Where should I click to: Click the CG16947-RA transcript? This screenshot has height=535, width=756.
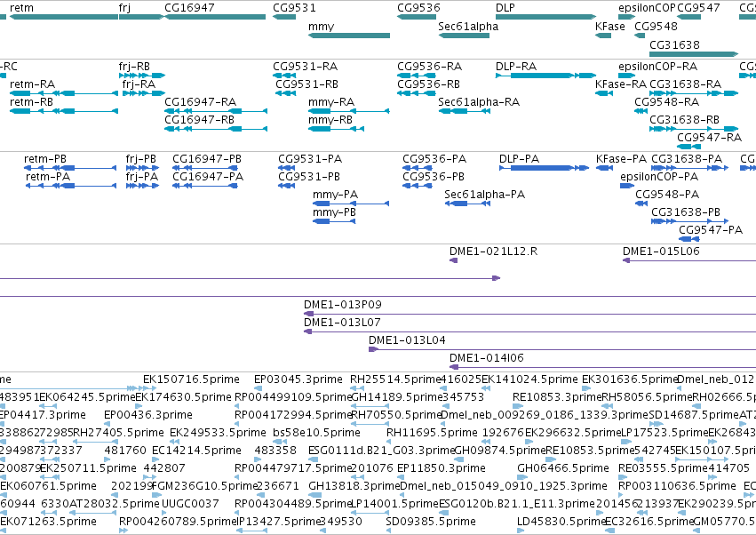click(216, 111)
